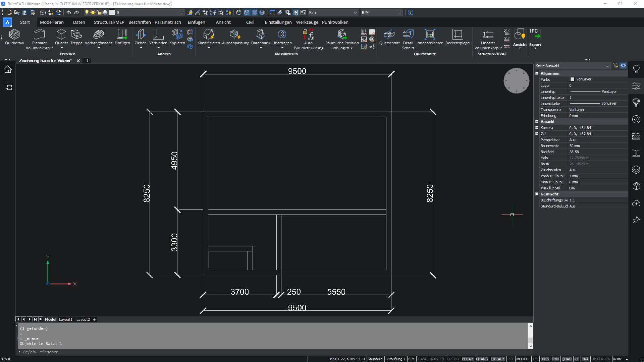Open Räumliche Positionen tool
Screen dimensions: 644x362
click(342, 39)
